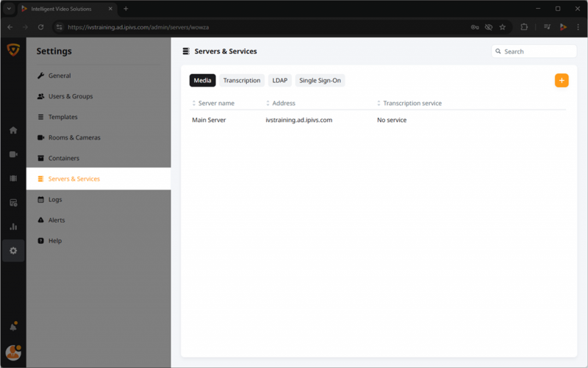
Task: Open the IVS extension icon in browser toolbar
Action: pos(563,27)
